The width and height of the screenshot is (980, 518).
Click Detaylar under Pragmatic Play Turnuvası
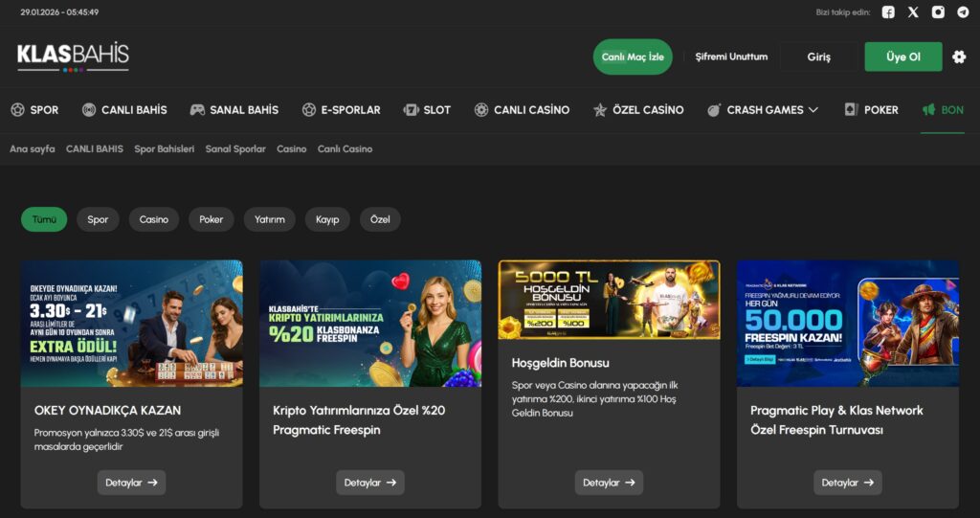[848, 483]
